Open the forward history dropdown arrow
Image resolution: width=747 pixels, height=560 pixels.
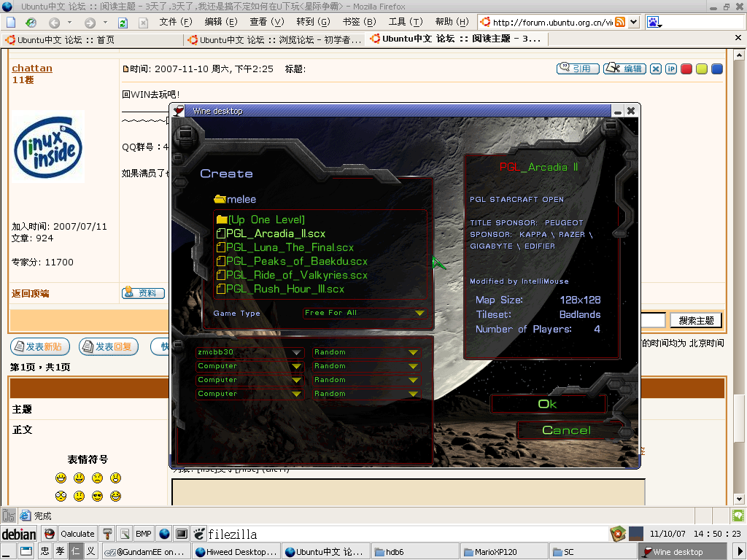105,23
